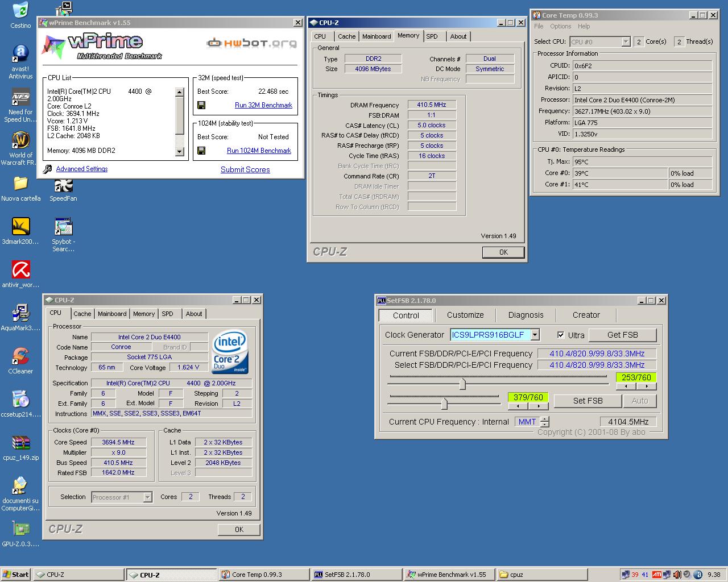Click volume speaker icon in system tray

click(677, 575)
